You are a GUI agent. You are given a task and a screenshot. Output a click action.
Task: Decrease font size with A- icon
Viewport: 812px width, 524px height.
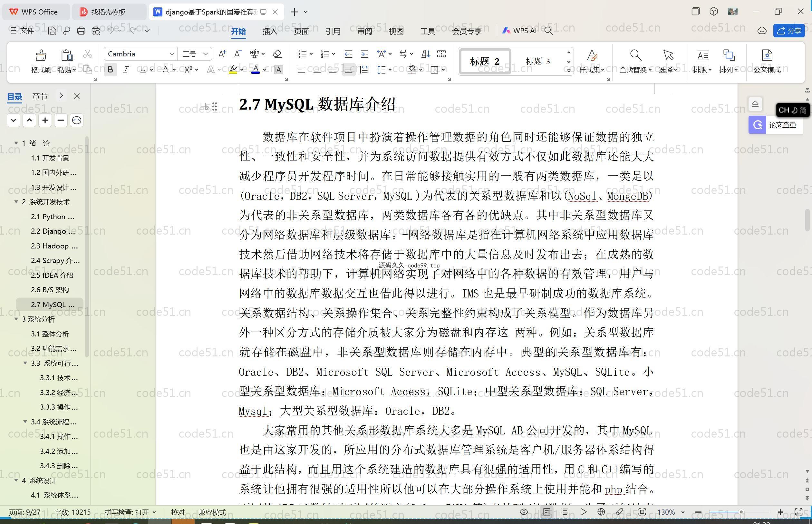click(238, 54)
